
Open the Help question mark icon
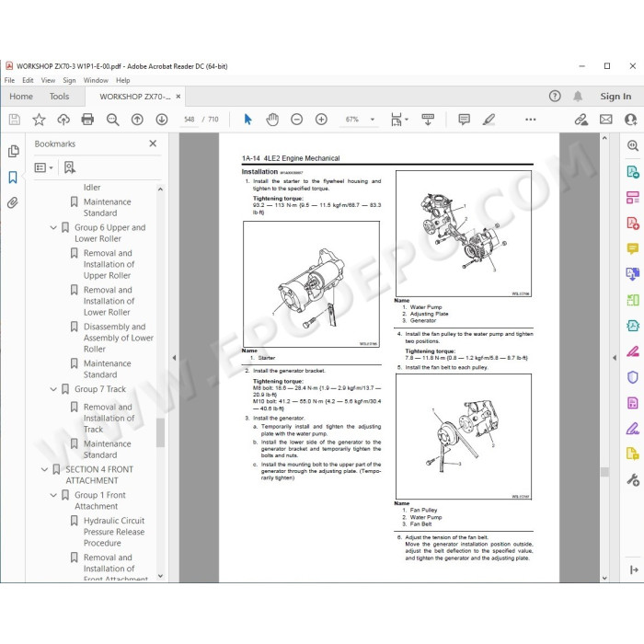click(x=555, y=96)
